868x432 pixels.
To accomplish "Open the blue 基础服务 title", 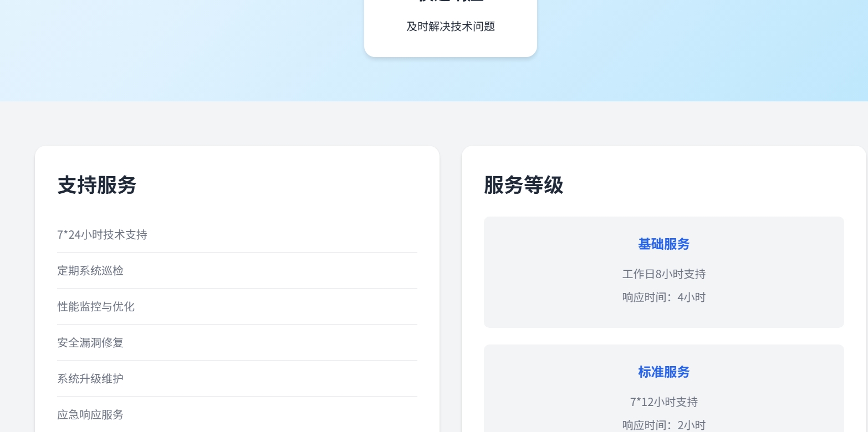I will [663, 244].
